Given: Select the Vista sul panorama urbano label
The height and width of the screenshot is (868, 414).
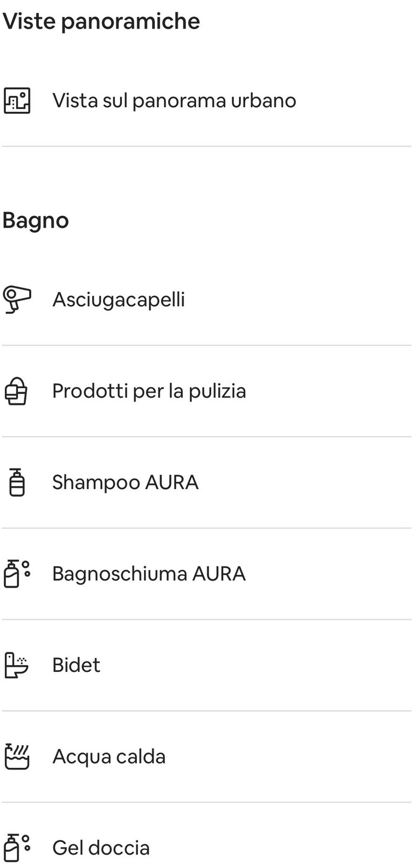Looking at the screenshot, I should point(174,100).
